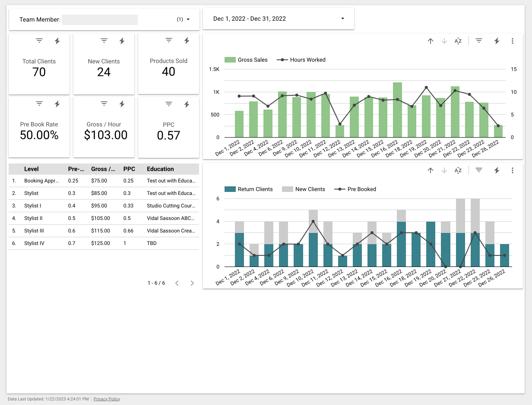Screen dimensions: 532x405
Task: Go to next page of table
Action: click(192, 283)
